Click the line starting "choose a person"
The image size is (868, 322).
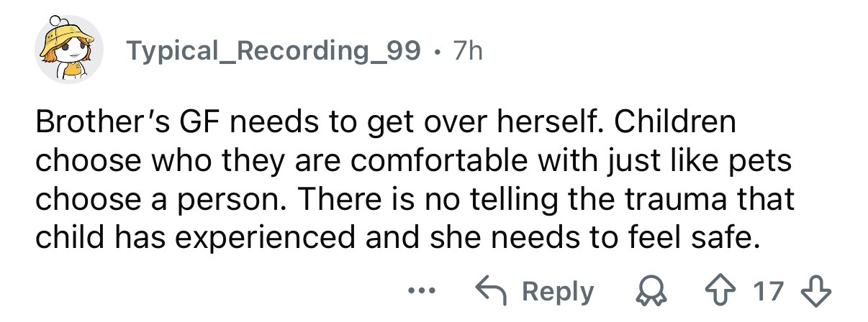point(415,198)
